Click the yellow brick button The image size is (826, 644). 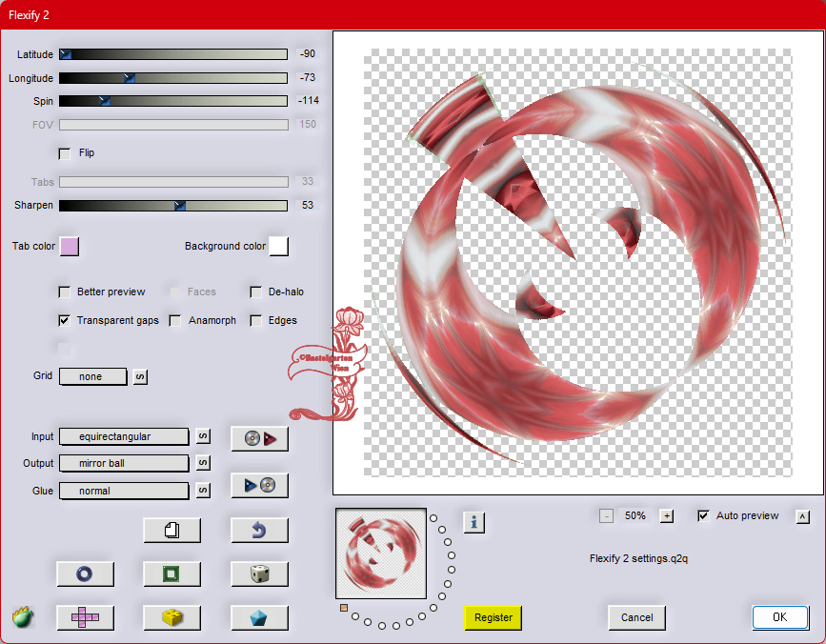coord(171,617)
